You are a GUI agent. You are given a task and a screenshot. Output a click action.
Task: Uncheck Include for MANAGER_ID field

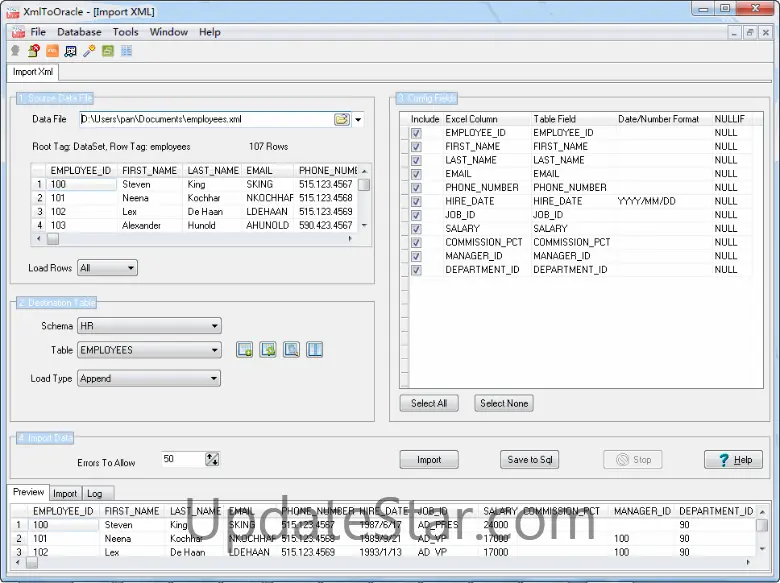(x=416, y=256)
